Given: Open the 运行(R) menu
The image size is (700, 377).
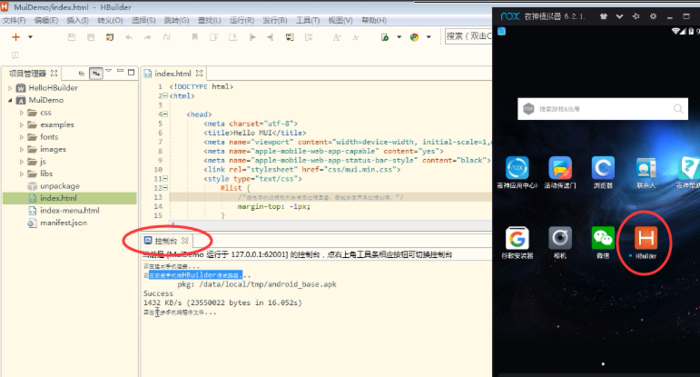Looking at the screenshot, I should pyautogui.click(x=242, y=21).
